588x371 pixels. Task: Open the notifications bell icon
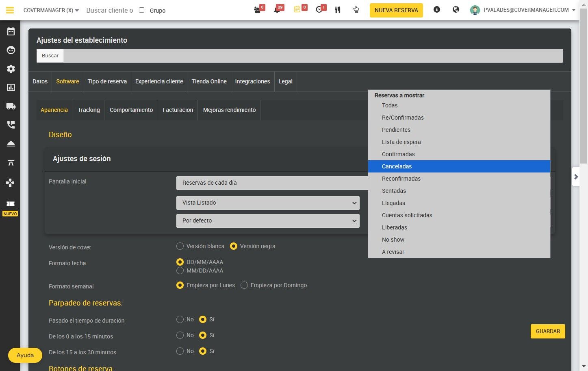[278, 10]
